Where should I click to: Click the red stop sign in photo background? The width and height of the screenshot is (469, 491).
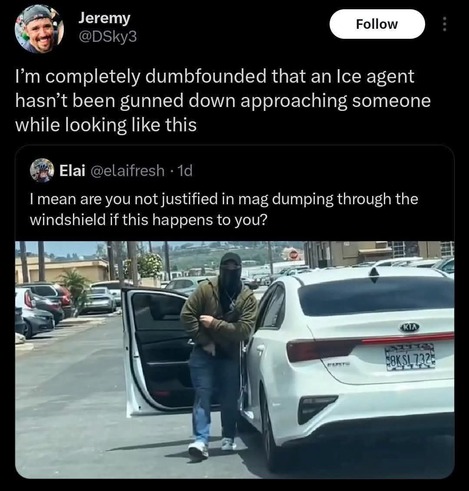tap(293, 255)
